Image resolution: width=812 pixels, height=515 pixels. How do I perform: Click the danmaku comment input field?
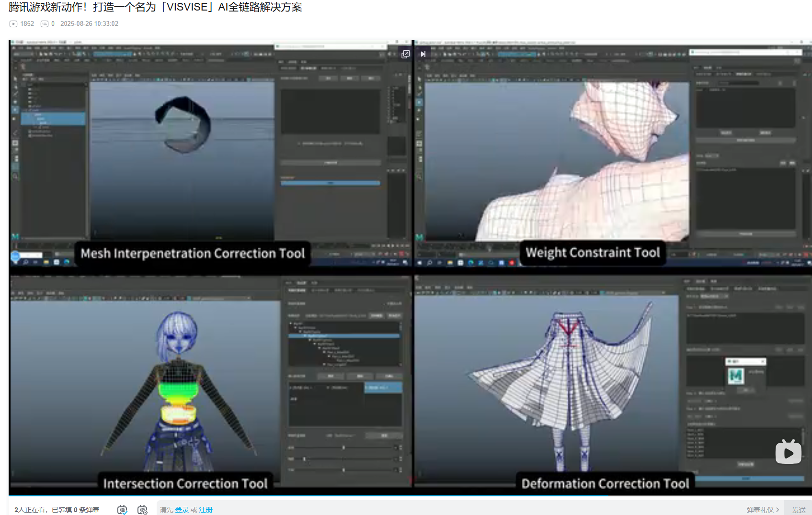coord(431,510)
